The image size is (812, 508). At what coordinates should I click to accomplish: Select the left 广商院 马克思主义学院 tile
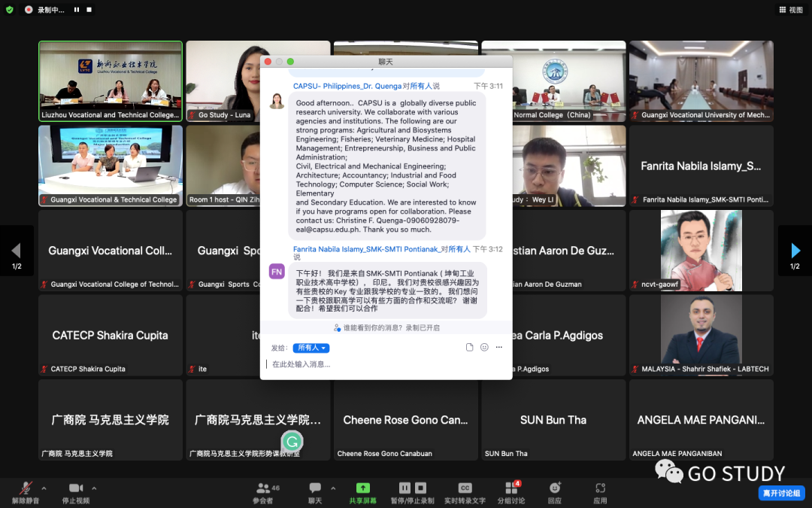(x=111, y=420)
